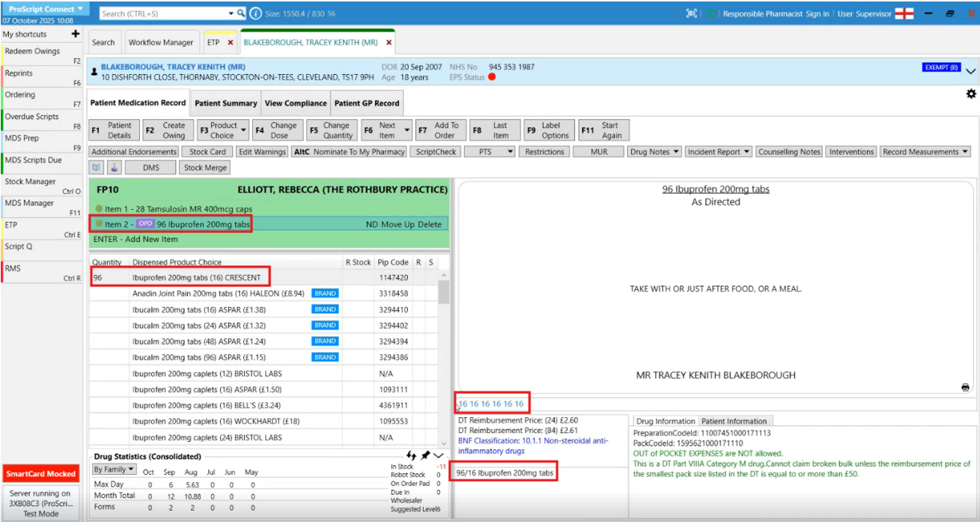Pin the Drug Statistics panel
Screen dimensions: 980x522
(425, 455)
